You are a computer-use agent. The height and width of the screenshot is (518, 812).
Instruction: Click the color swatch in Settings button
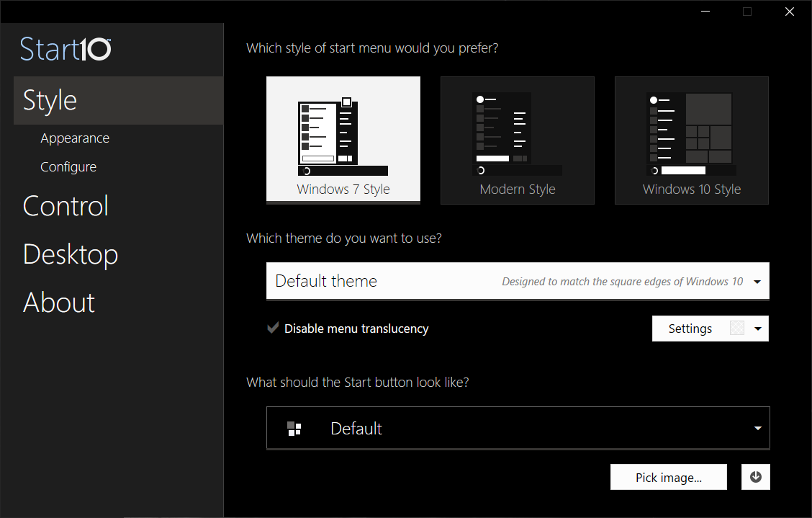click(x=736, y=329)
